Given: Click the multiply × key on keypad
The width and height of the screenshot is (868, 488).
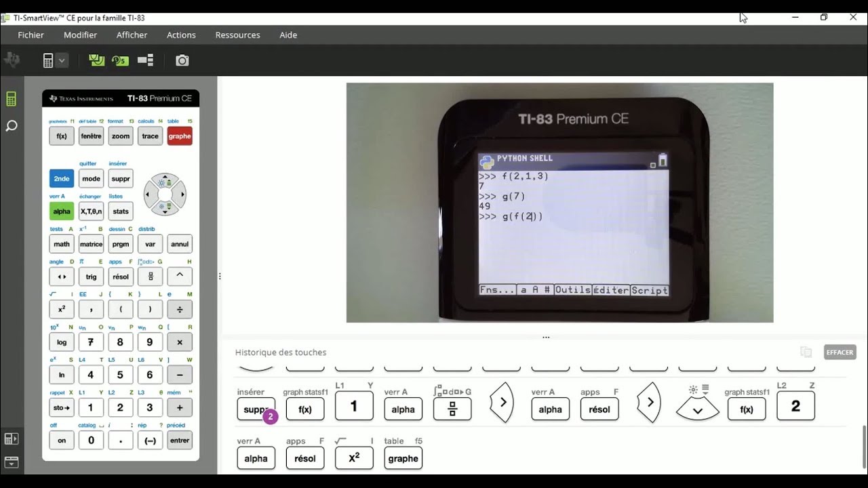Looking at the screenshot, I should click(x=180, y=342).
